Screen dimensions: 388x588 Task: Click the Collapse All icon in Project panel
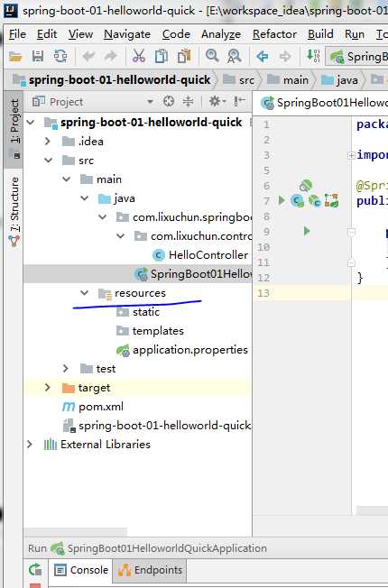pos(188,101)
